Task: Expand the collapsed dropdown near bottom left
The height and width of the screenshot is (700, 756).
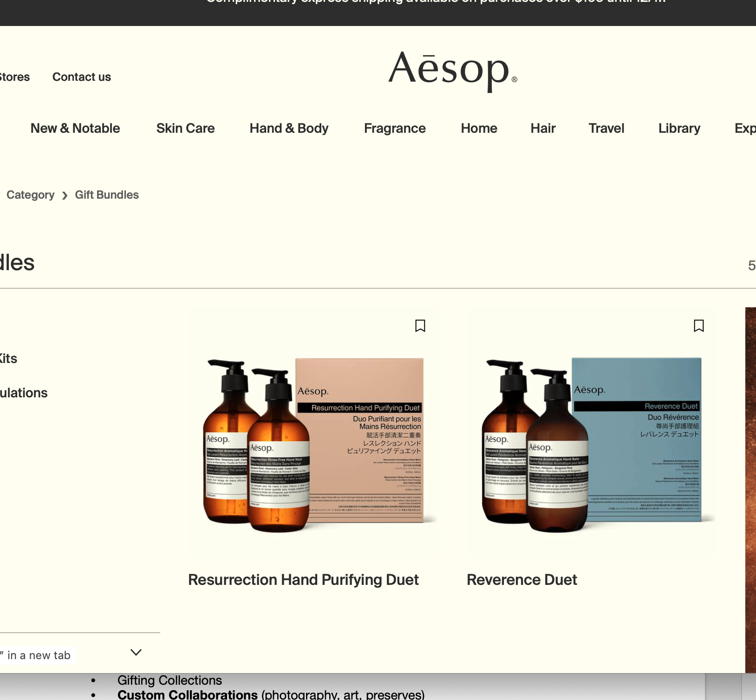Action: [x=136, y=652]
